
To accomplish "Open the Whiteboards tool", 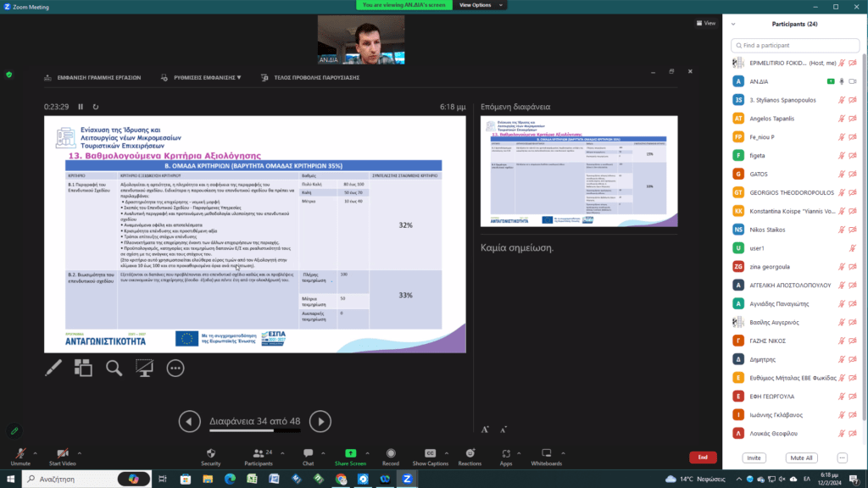I will coord(546,456).
